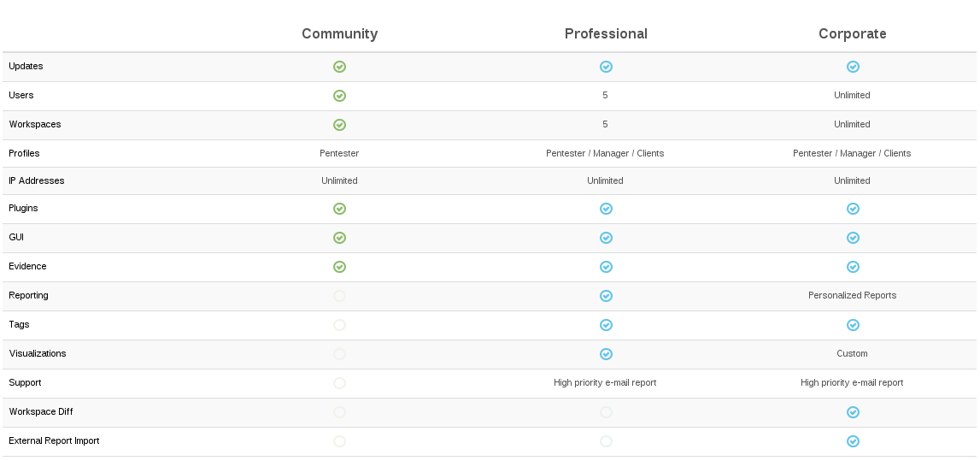Image resolution: width=980 pixels, height=461 pixels.
Task: Click the green Updates checkmark under Community
Action: pos(339,67)
